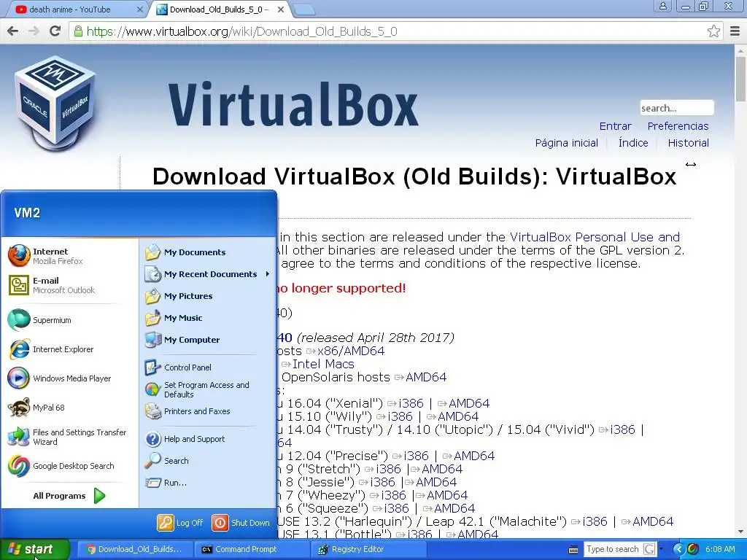Download OpenSolaris hosts AMD64 build
Screen dimensions: 747x560
426,377
